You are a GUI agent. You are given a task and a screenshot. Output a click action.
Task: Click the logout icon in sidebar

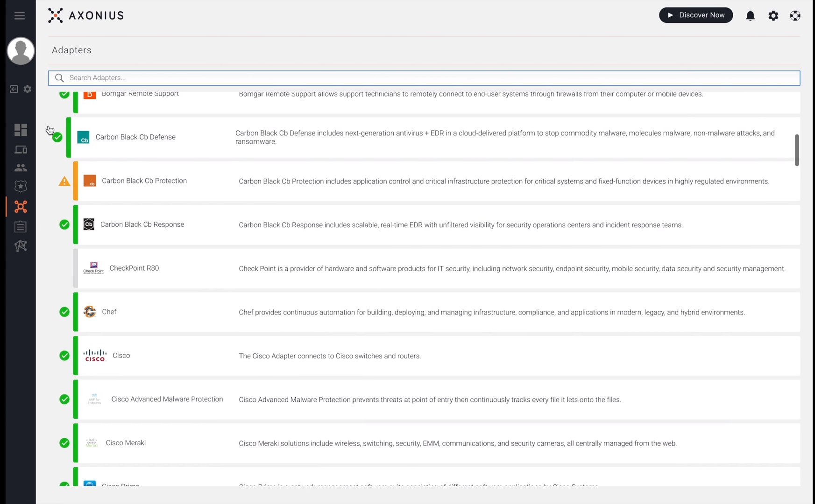click(x=14, y=89)
